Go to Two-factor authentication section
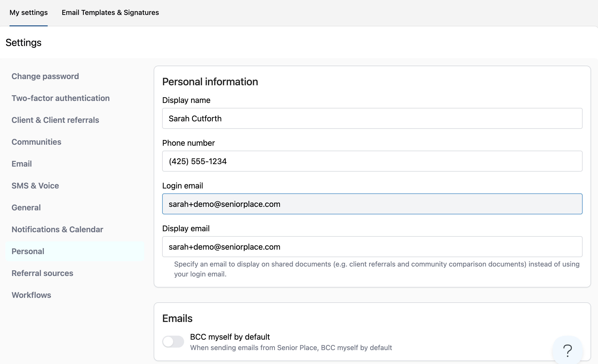598x364 pixels. pos(60,98)
